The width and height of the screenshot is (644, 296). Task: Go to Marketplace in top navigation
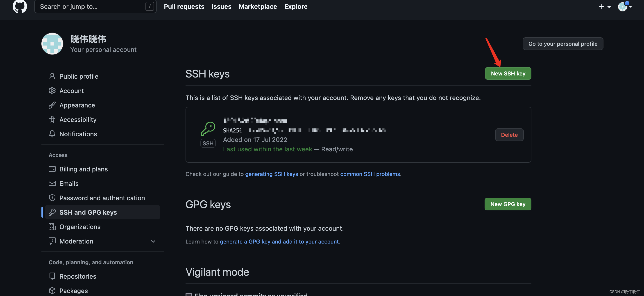258,7
